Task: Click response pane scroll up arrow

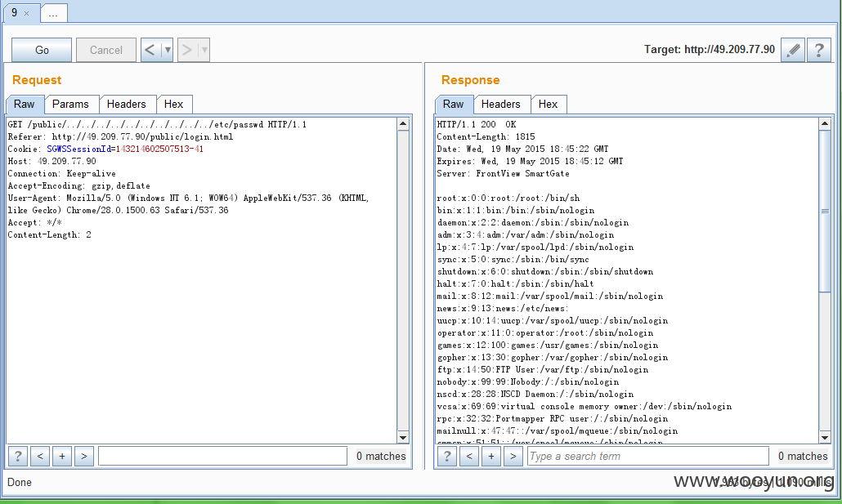Action: tap(826, 124)
